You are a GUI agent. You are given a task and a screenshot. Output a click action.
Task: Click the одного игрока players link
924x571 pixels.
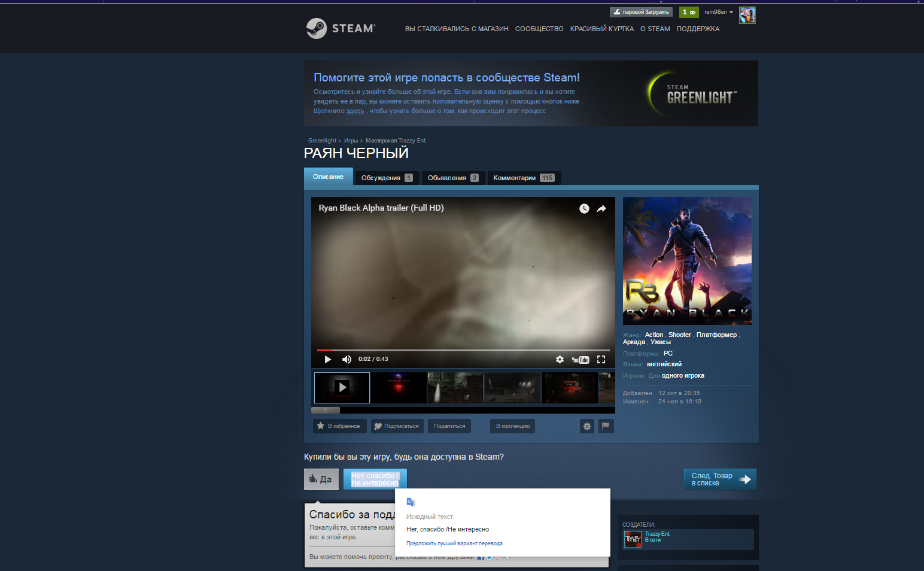coord(683,376)
